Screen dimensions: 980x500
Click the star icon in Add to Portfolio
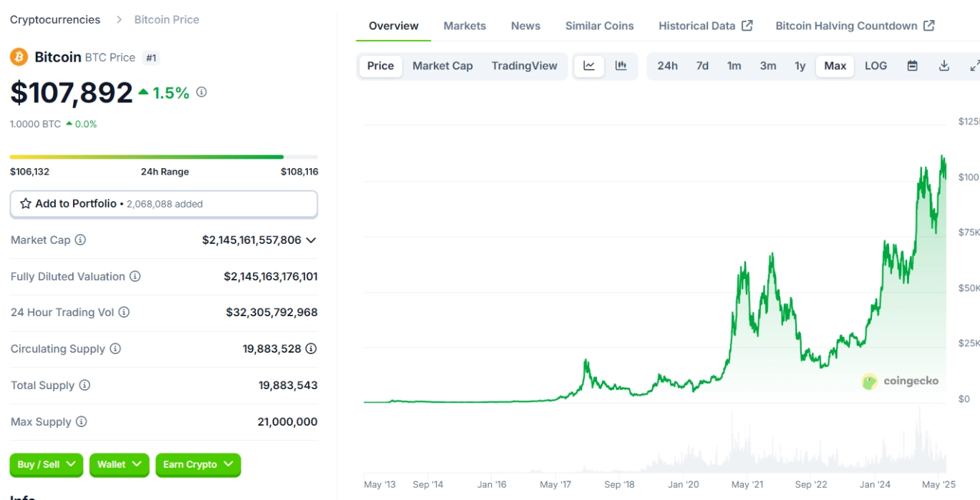26,204
